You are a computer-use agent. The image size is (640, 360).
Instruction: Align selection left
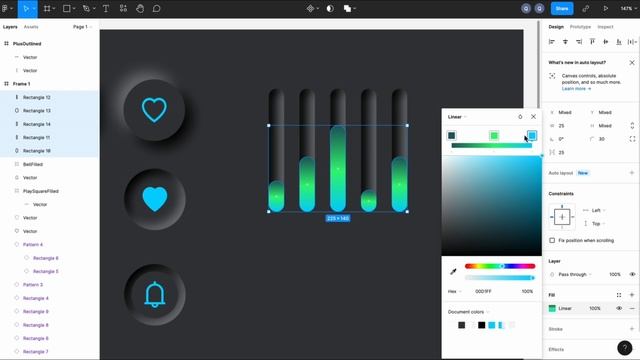[x=552, y=42]
